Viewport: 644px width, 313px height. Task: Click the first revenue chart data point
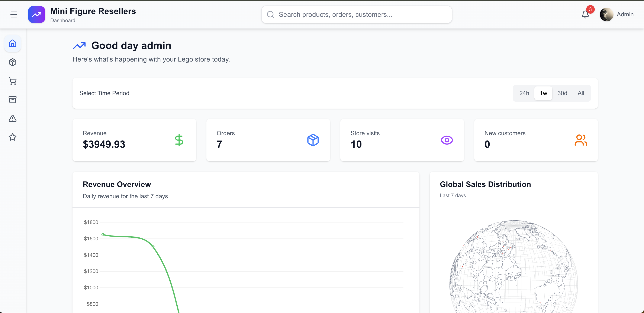click(x=103, y=235)
